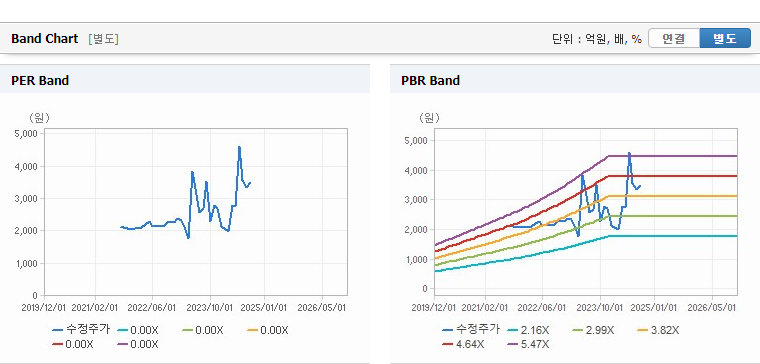Toggle the teal 0.00X legend in PER Band

tap(137, 331)
